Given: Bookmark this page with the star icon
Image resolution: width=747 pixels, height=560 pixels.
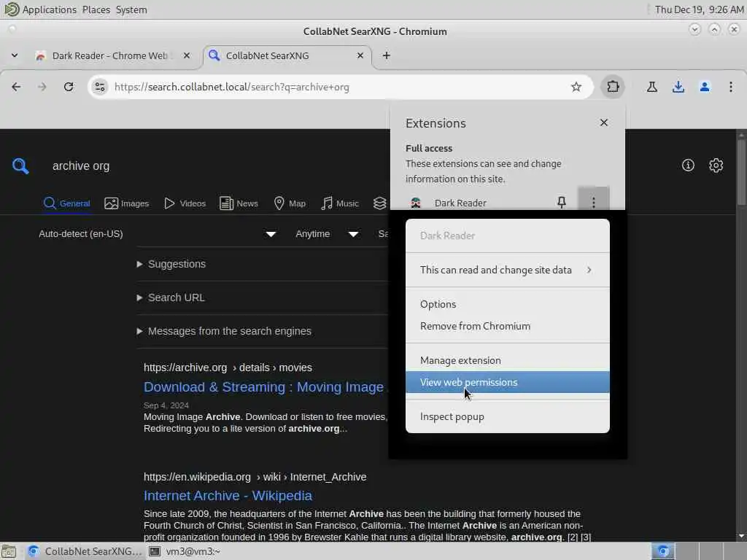Looking at the screenshot, I should pyautogui.click(x=576, y=87).
